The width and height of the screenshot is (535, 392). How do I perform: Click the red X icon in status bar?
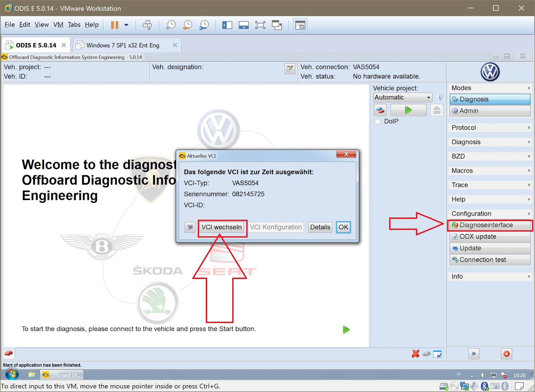pyautogui.click(x=415, y=354)
